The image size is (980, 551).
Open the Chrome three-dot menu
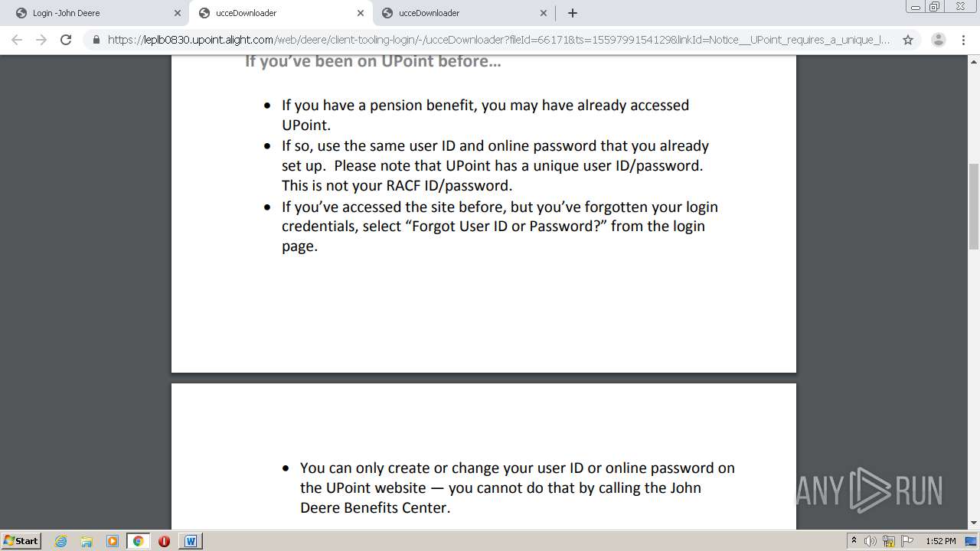click(x=963, y=40)
